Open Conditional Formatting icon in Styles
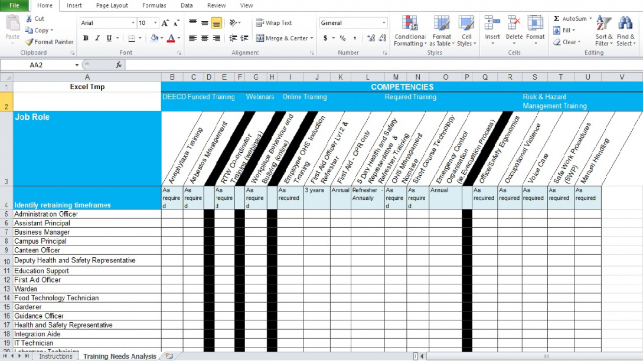This screenshot has width=643, height=364. [x=409, y=24]
